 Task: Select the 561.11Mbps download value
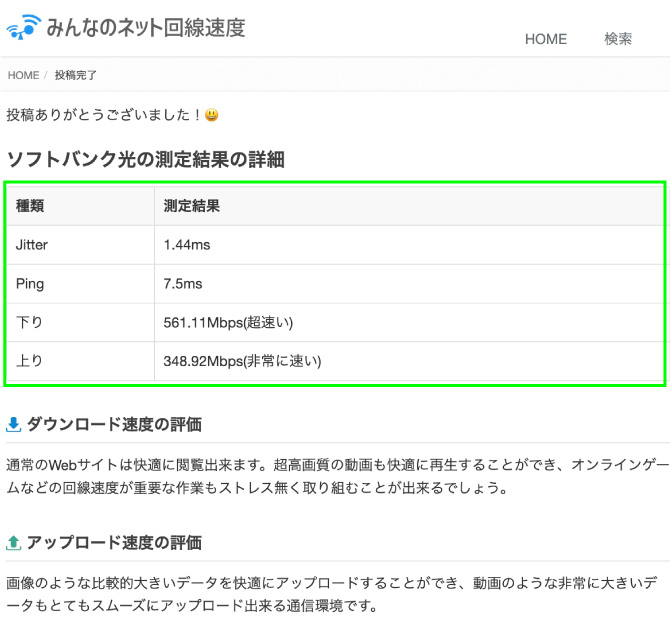tap(228, 323)
